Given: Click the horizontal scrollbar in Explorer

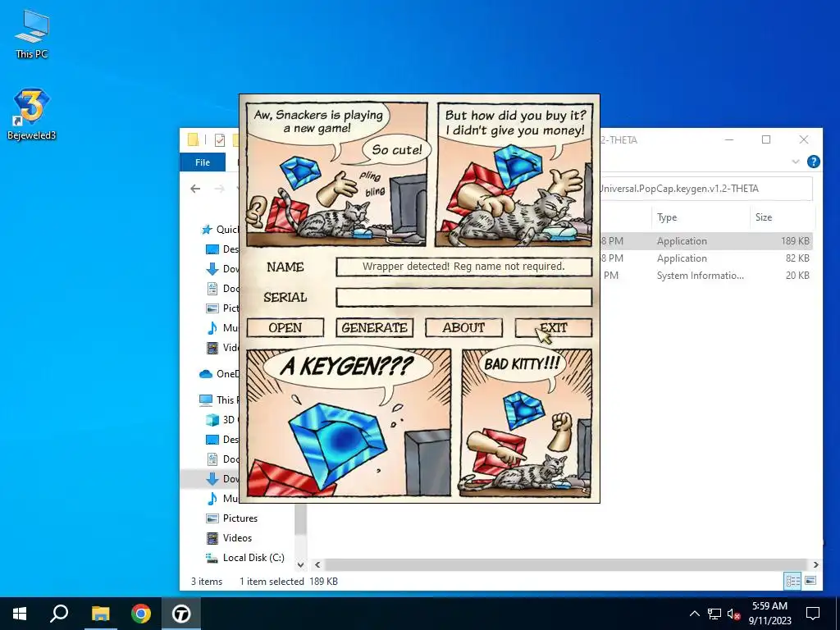Looking at the screenshot, I should tap(565, 564).
